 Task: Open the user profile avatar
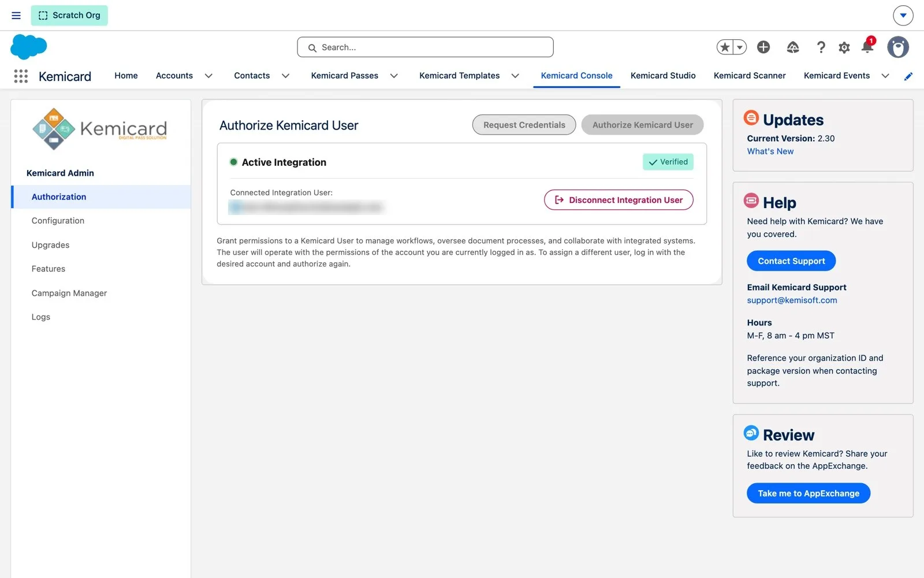point(898,47)
